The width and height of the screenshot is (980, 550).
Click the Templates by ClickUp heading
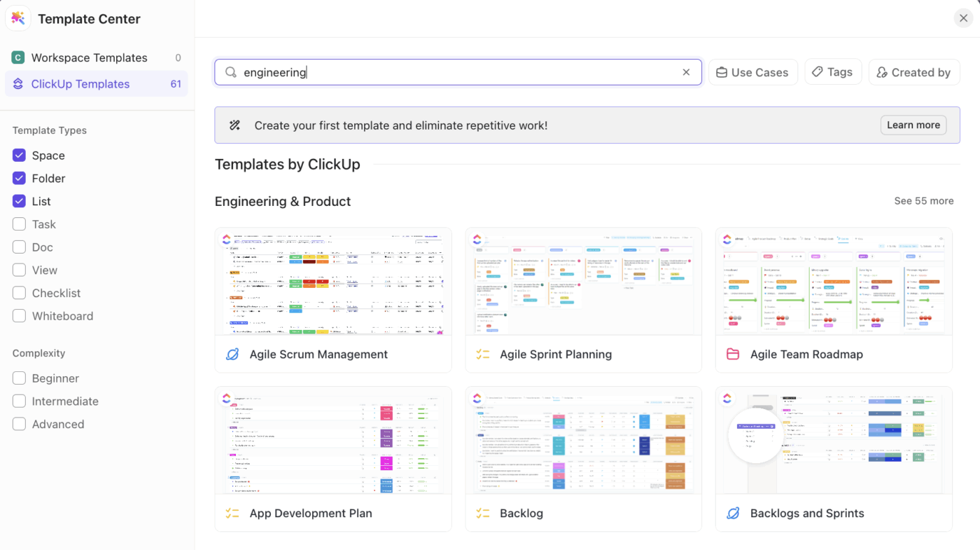(288, 165)
